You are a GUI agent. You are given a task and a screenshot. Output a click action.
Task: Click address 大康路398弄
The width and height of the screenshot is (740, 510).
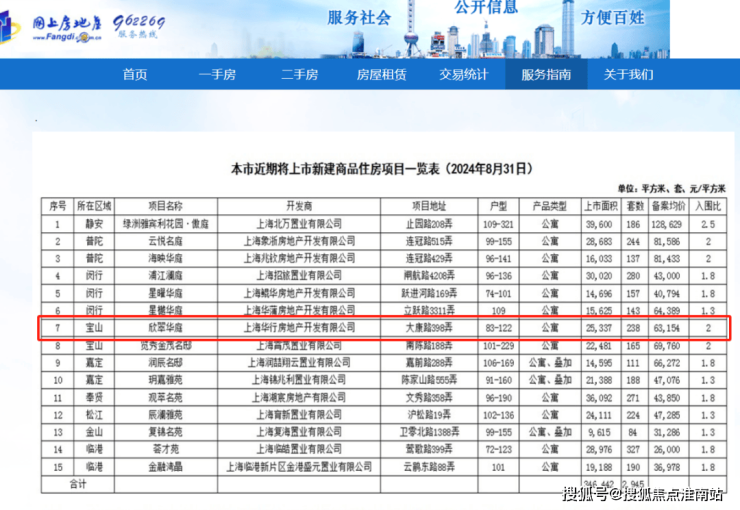(429, 327)
